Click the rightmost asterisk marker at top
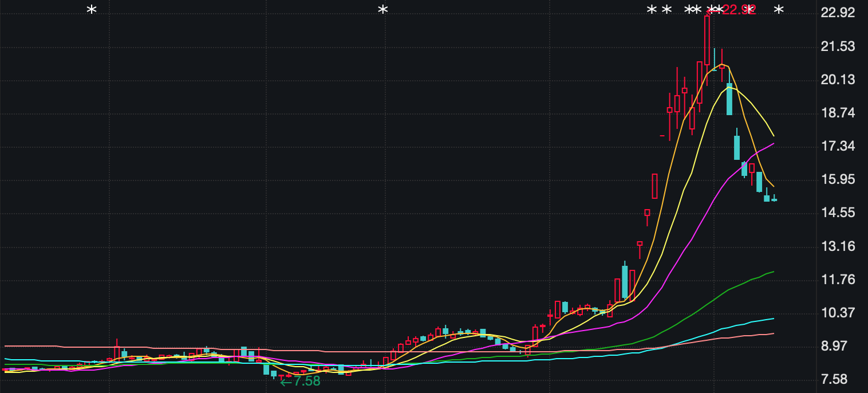This screenshot has height=393, width=868. tap(779, 10)
